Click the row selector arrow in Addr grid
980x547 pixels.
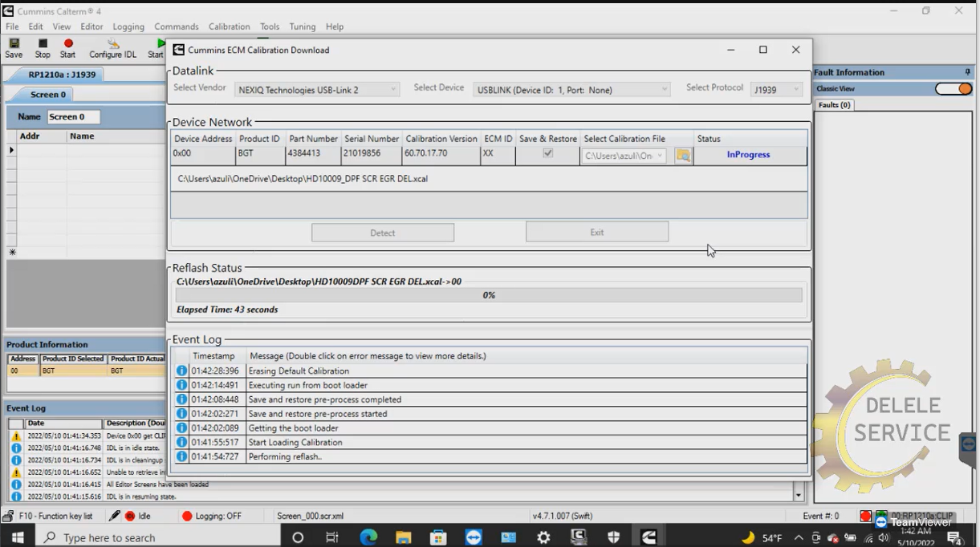[x=11, y=150]
